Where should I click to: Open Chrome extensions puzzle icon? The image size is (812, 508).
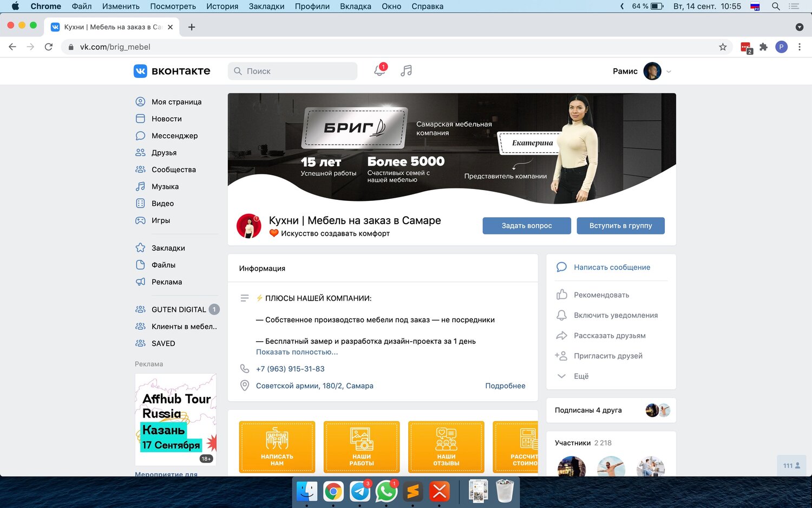(x=763, y=47)
